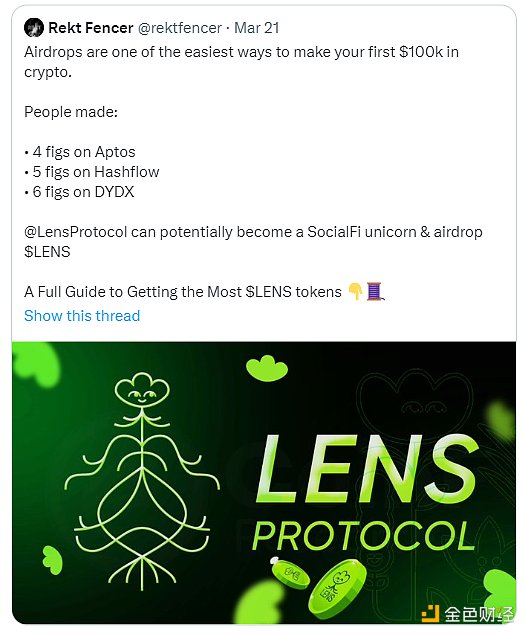
Task: Click the purple thread spool emoji
Action: coord(375,291)
